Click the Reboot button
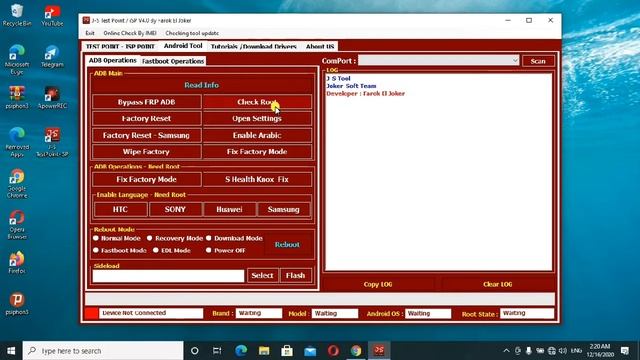640x360 pixels. tap(287, 244)
